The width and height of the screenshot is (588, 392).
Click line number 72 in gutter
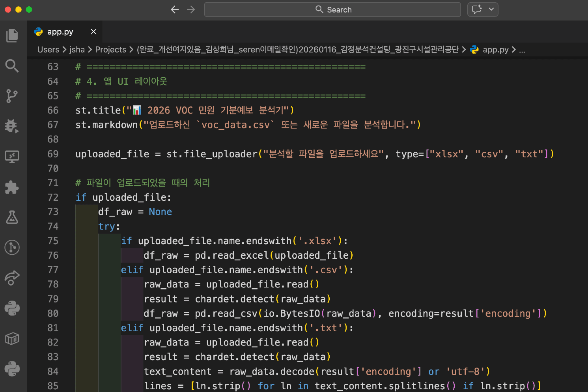click(x=53, y=197)
